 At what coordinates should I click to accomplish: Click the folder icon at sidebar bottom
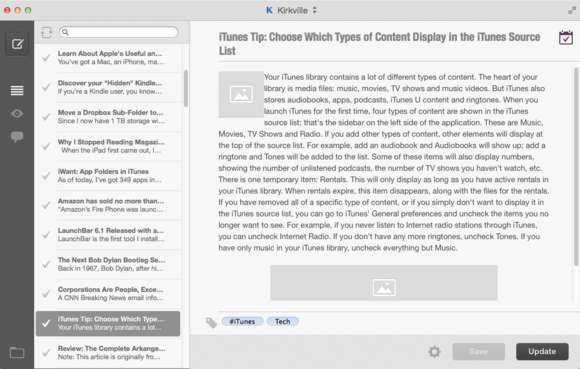pyautogui.click(x=17, y=353)
